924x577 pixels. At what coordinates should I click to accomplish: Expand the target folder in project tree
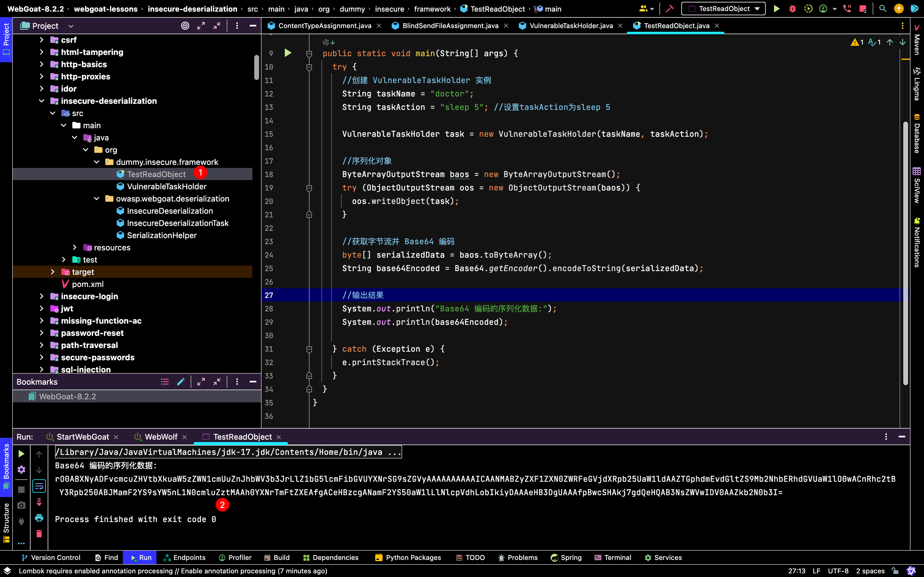click(53, 272)
